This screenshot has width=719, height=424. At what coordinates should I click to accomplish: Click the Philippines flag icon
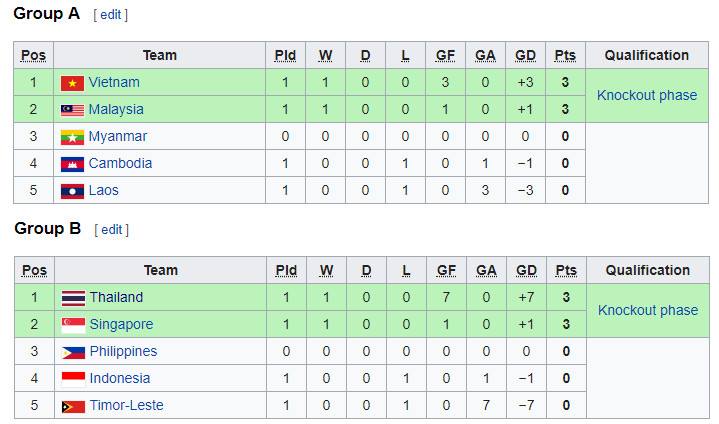[x=73, y=352]
